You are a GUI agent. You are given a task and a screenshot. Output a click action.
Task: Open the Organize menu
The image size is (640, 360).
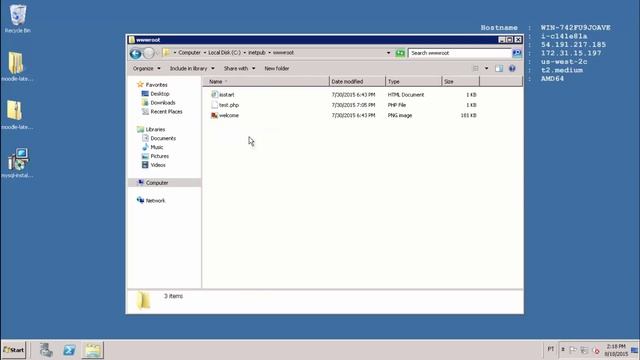click(x=147, y=69)
